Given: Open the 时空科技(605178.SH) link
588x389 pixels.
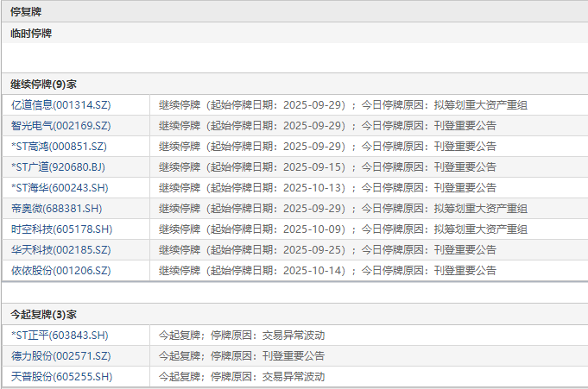Looking at the screenshot, I should tap(62, 229).
